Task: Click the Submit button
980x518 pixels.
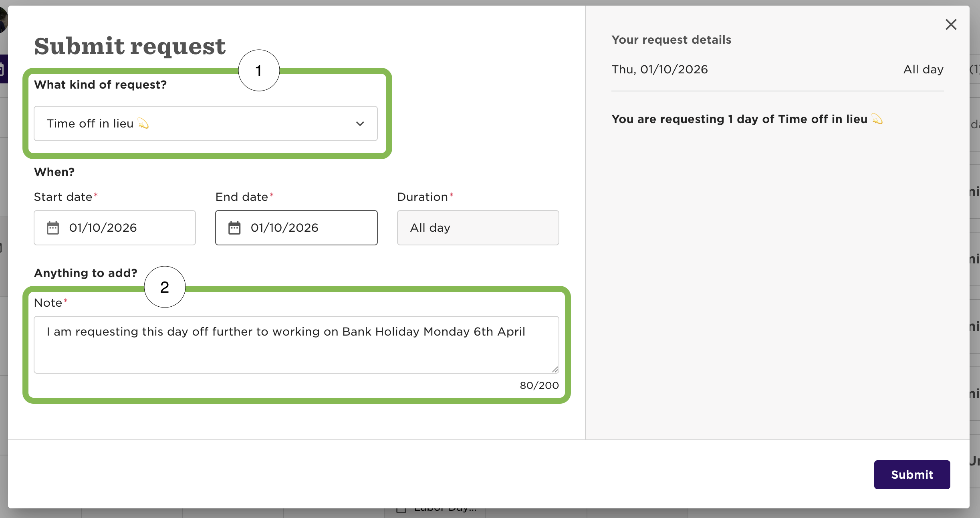Action: pos(912,475)
